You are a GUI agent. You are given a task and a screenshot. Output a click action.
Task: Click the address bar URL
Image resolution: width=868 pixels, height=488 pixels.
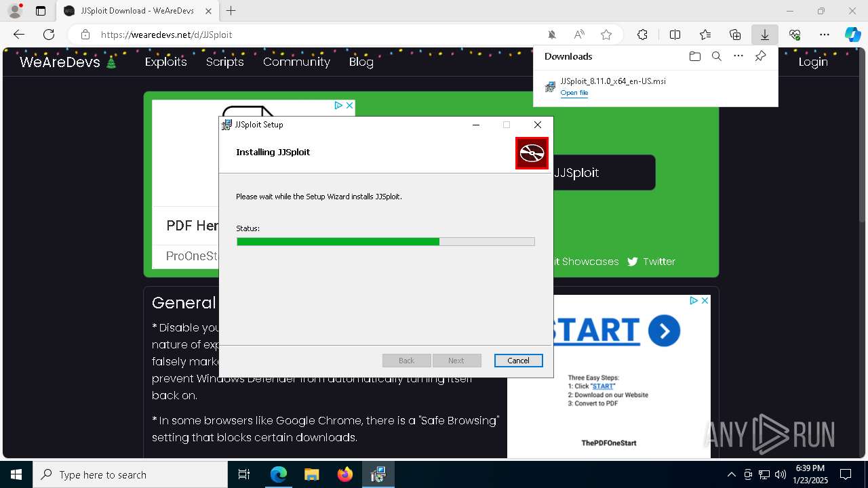pos(166,35)
